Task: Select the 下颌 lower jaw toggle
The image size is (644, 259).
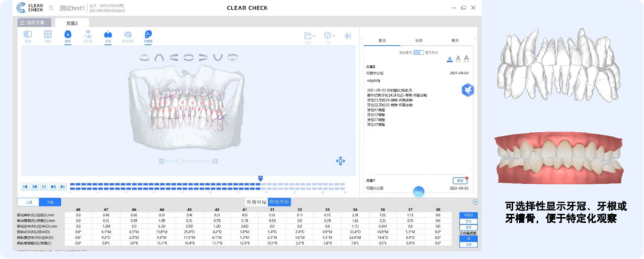Action: click(50, 202)
